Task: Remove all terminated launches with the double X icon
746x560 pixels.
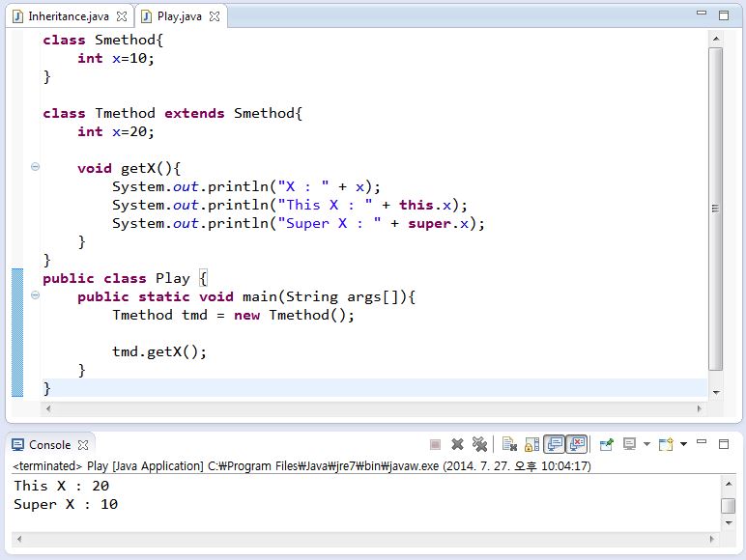Action: click(479, 444)
